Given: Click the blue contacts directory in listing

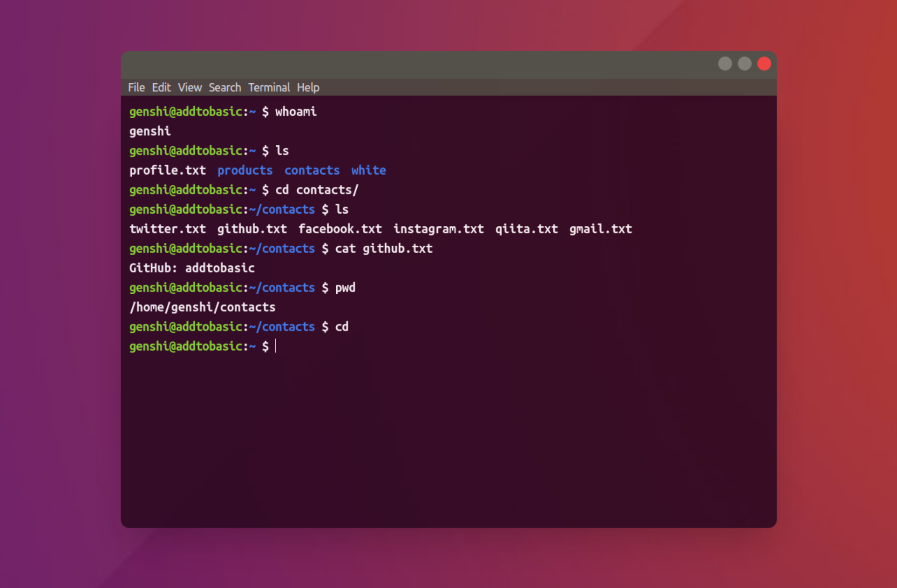Looking at the screenshot, I should click(312, 170).
